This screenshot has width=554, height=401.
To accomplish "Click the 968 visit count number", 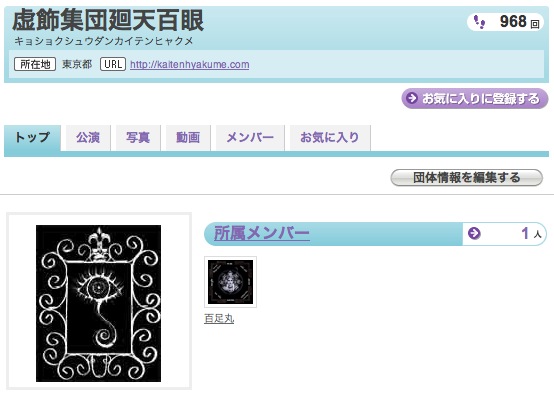I will [x=513, y=22].
